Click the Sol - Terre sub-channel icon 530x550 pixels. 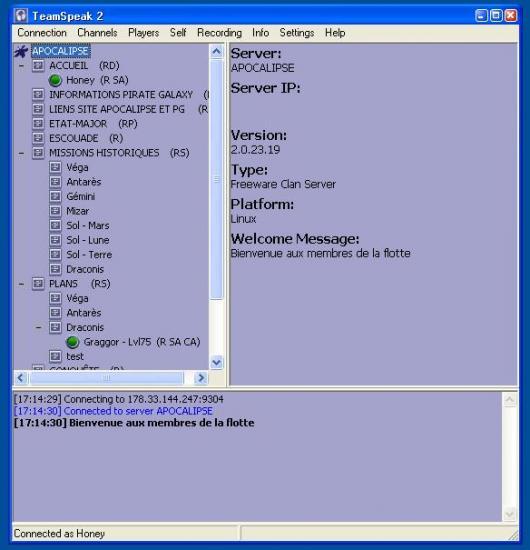pos(55,255)
